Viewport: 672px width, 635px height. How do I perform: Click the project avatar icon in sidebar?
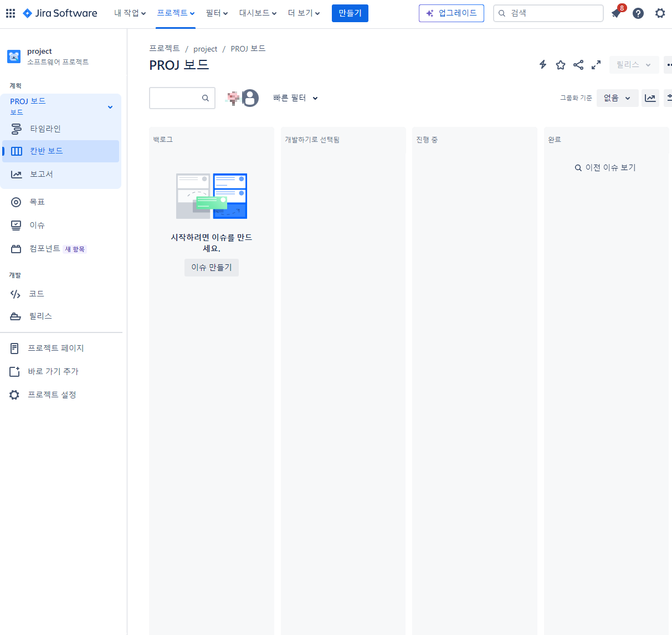[14, 56]
